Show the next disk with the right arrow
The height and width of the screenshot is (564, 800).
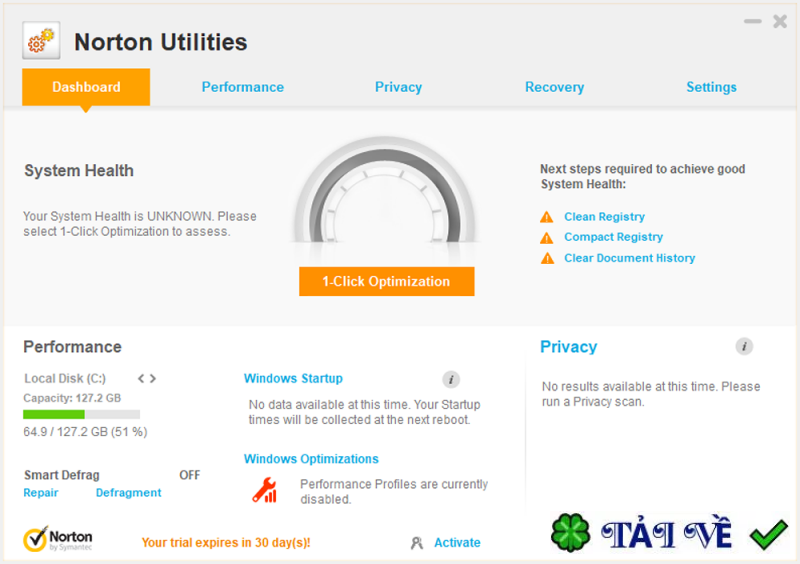pyautogui.click(x=153, y=379)
